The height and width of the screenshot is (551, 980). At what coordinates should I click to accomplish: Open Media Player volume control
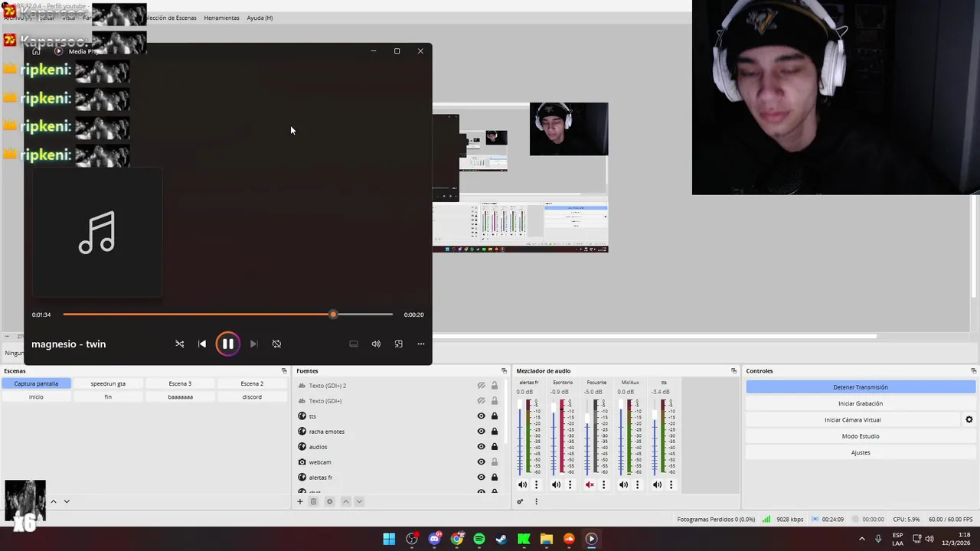pyautogui.click(x=376, y=344)
